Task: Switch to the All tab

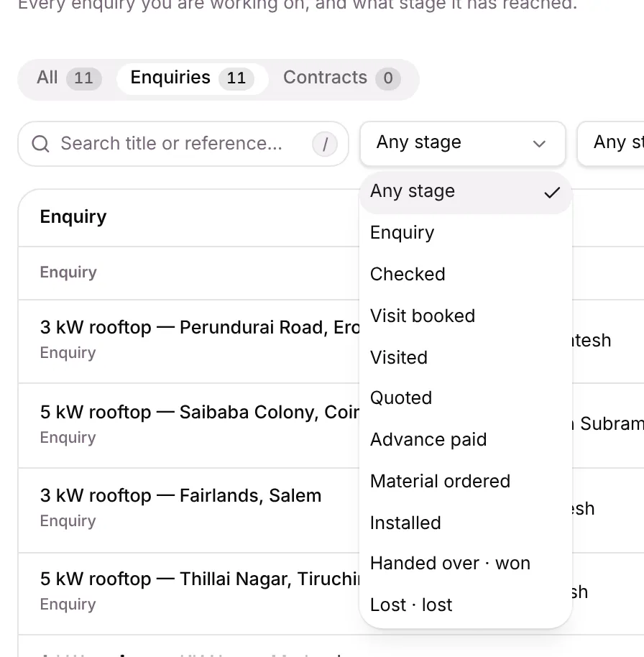Action: [x=69, y=78]
